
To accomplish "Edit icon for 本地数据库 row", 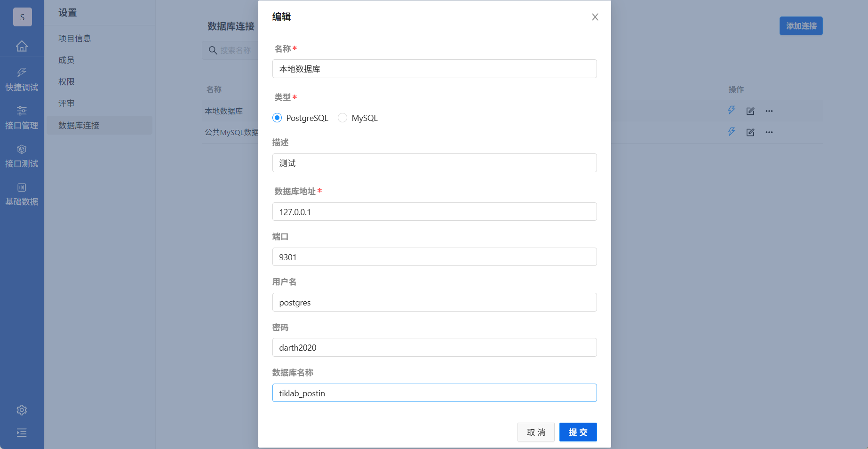I will point(750,111).
